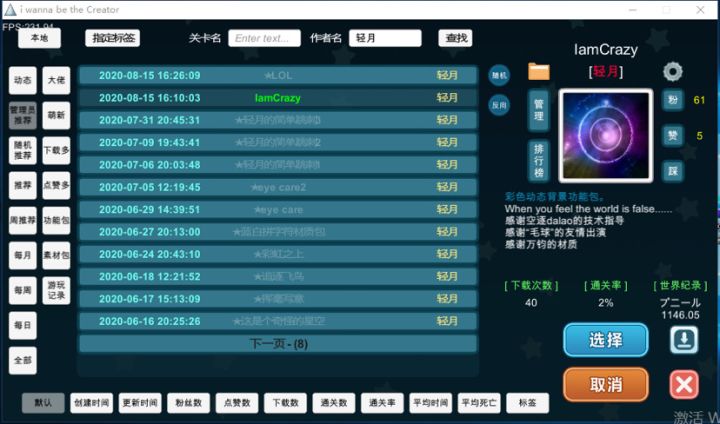Select the 全部 category

point(22,361)
